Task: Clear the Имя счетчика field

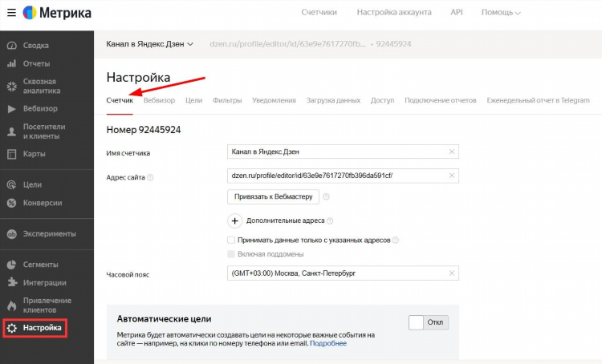Action: click(x=451, y=152)
